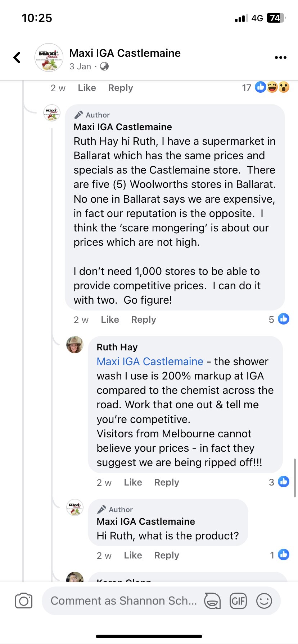The height and width of the screenshot is (644, 298).
Task: Tap the laughing emoji reaction icon
Action: [272, 87]
